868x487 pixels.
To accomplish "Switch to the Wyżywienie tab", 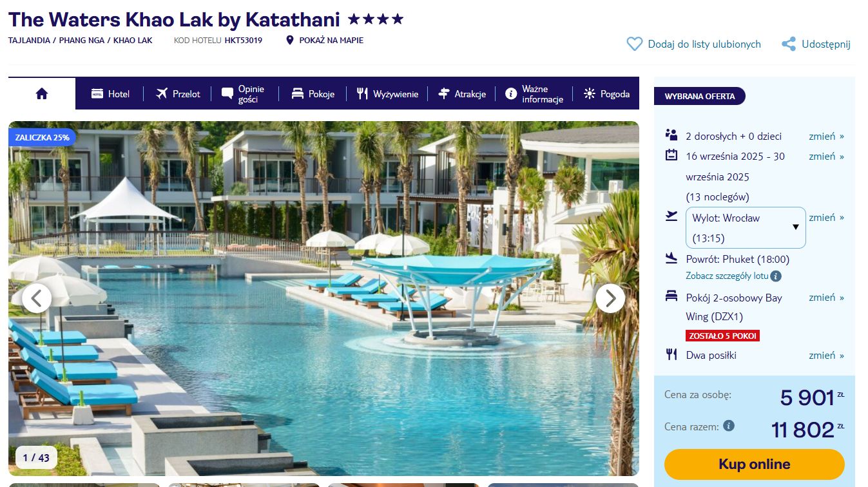I will [x=388, y=94].
